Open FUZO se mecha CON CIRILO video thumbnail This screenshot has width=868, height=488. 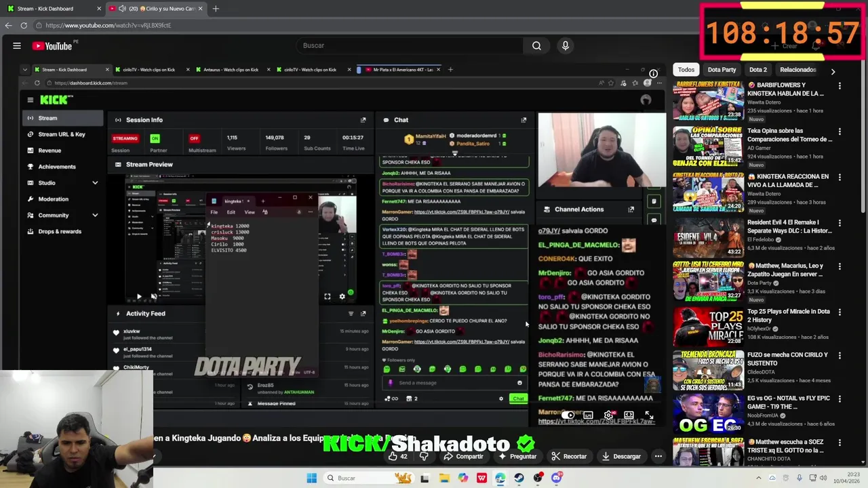[708, 371]
